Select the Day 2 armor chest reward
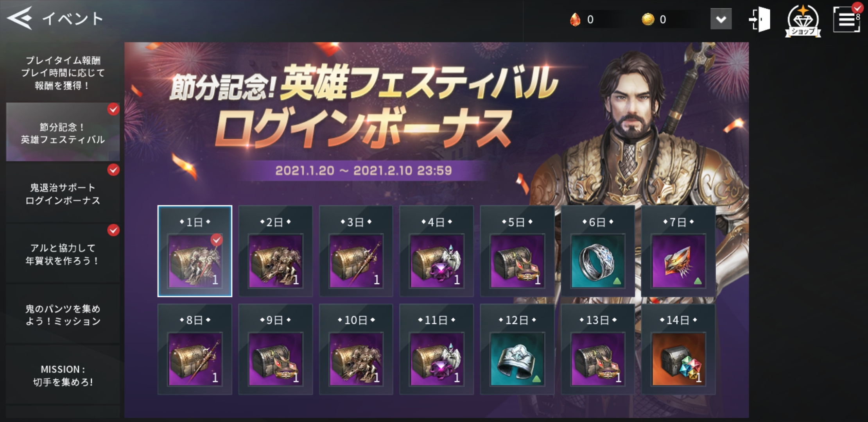This screenshot has height=422, width=868. tap(276, 261)
